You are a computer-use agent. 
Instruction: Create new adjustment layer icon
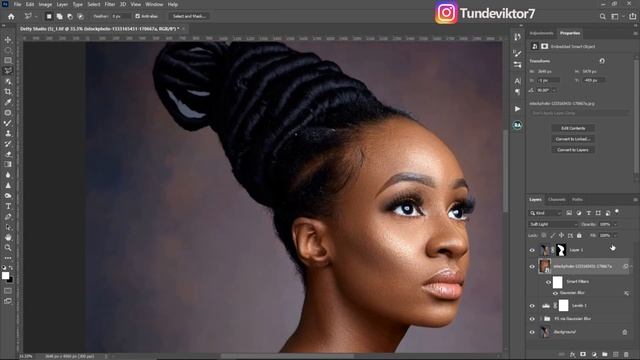(594, 354)
